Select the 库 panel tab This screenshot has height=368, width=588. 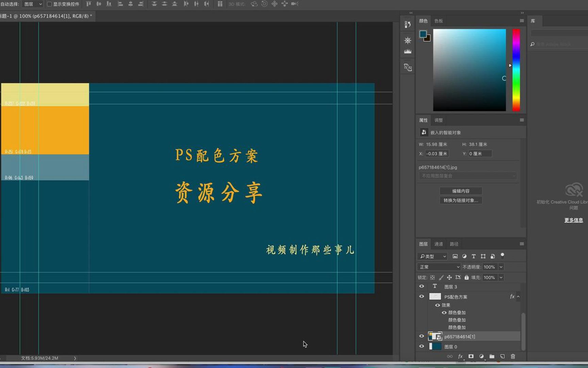coord(533,21)
